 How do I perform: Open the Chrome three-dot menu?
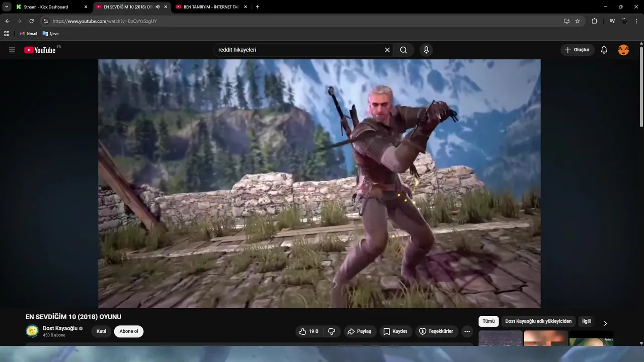click(637, 21)
